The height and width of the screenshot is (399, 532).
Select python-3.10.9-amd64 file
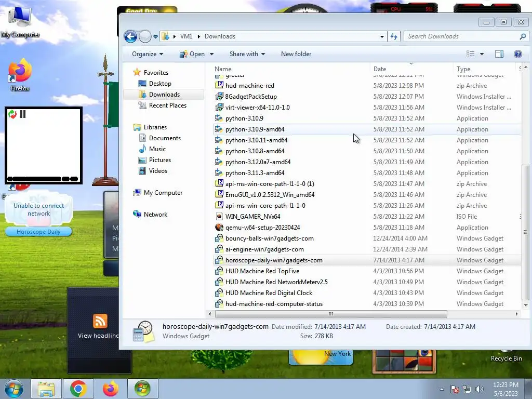click(x=367, y=129)
